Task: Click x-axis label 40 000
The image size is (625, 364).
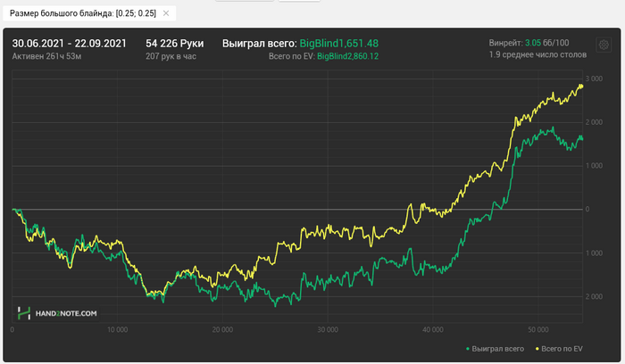Action: pos(433,330)
